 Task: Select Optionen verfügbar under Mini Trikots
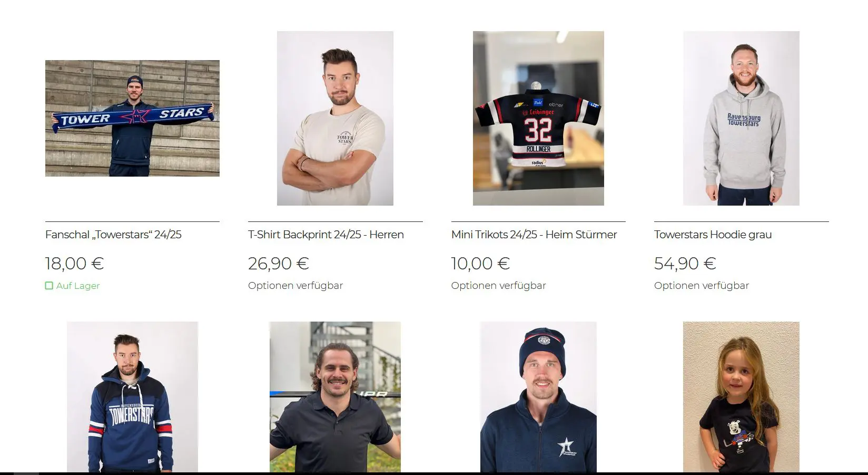(498, 285)
